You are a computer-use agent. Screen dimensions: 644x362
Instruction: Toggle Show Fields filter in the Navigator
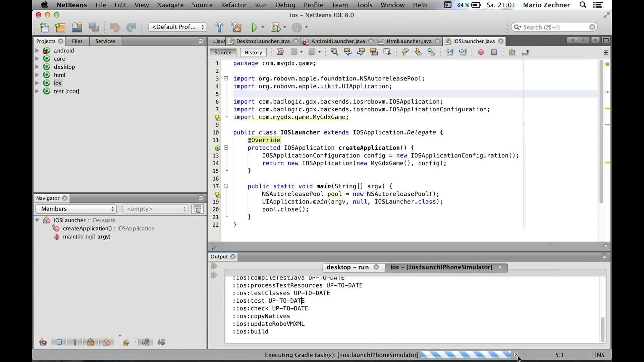coord(59,342)
